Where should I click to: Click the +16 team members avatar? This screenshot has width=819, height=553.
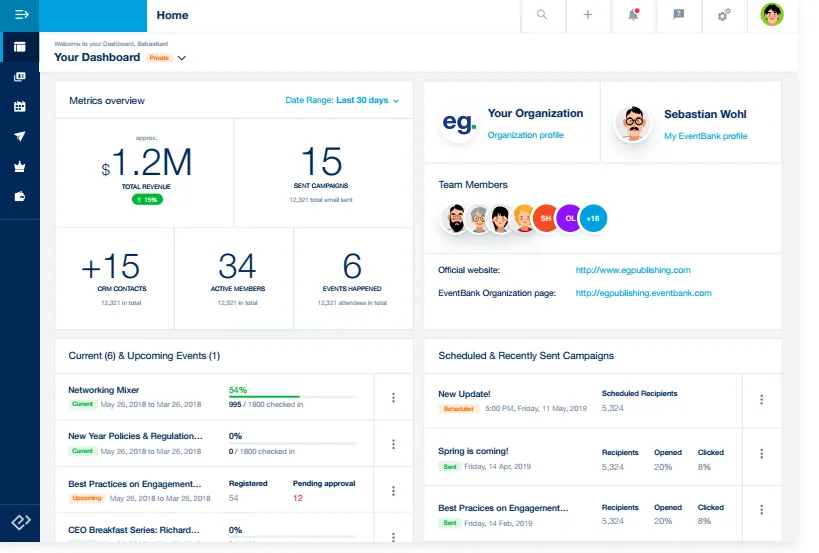click(593, 218)
